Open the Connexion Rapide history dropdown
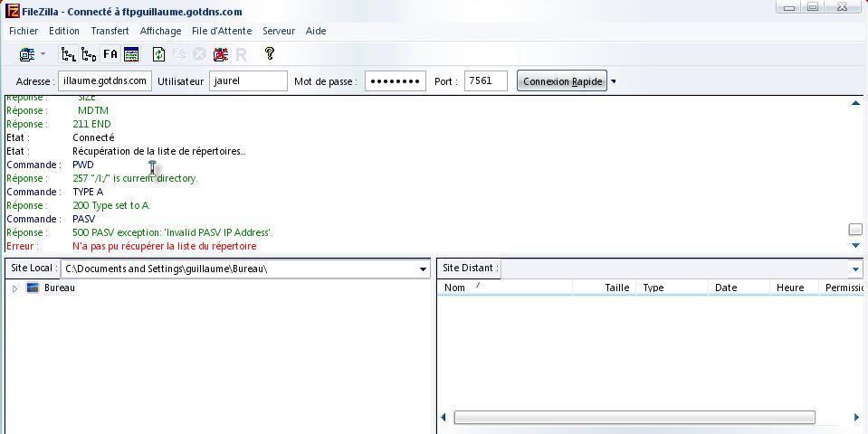 pos(614,81)
